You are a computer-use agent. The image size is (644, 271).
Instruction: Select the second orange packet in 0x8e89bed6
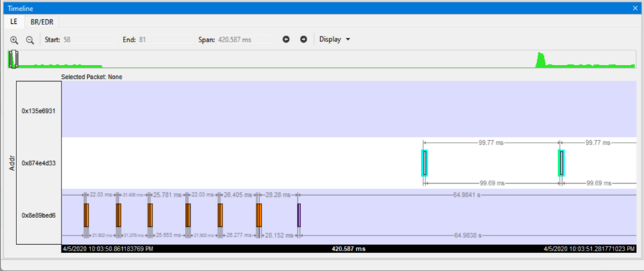pos(118,215)
